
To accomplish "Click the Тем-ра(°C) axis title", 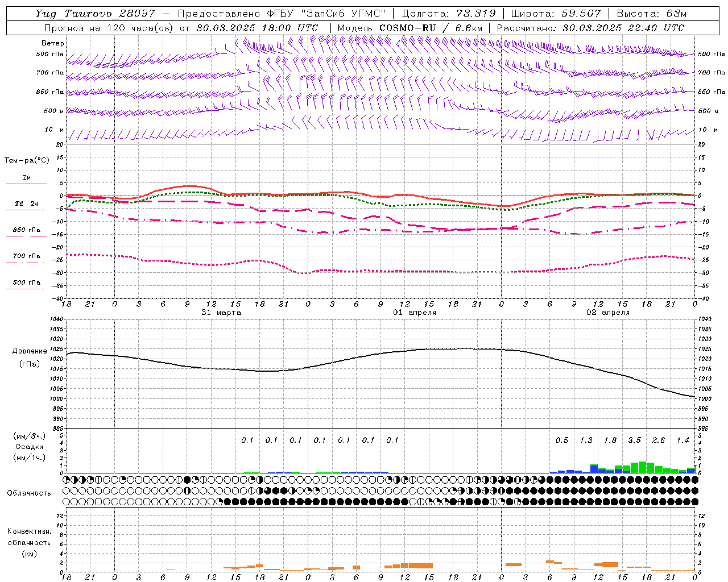I will point(27,161).
